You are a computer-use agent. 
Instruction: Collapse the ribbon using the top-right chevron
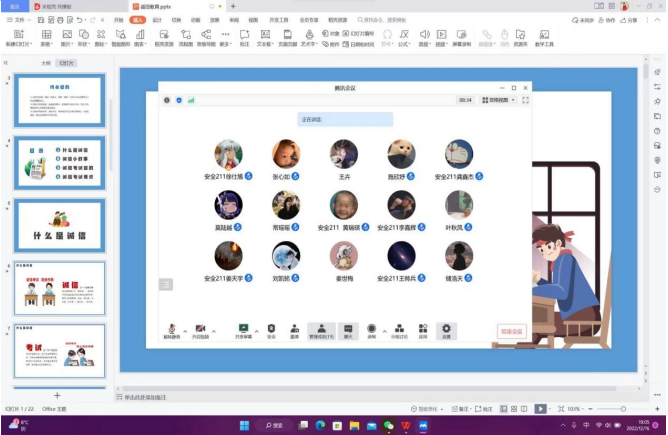pyautogui.click(x=658, y=20)
